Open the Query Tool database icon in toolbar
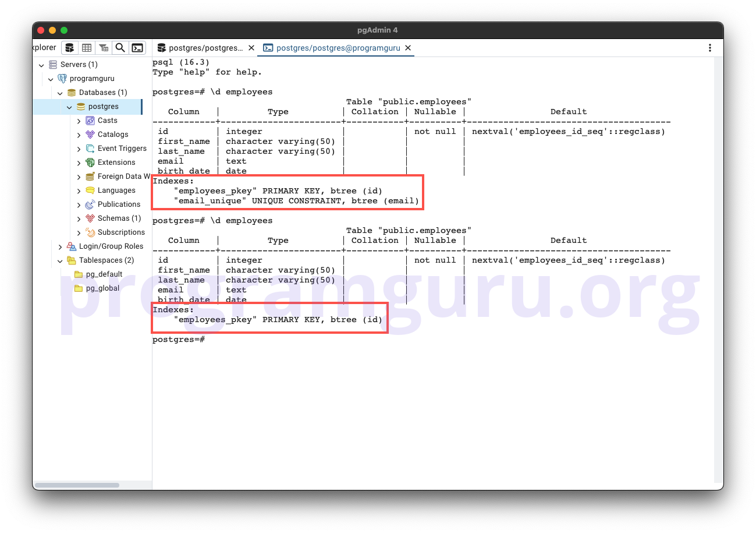This screenshot has width=756, height=533. (x=69, y=48)
